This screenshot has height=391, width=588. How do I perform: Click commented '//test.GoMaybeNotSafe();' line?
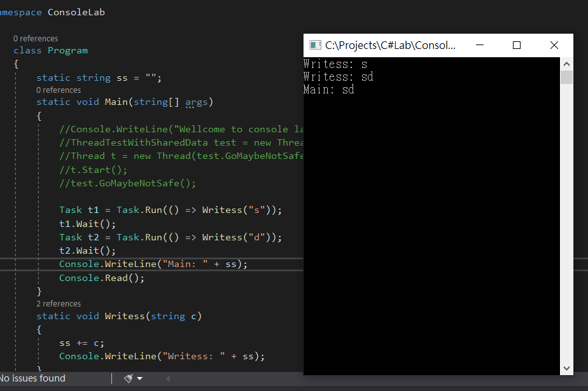[127, 183]
